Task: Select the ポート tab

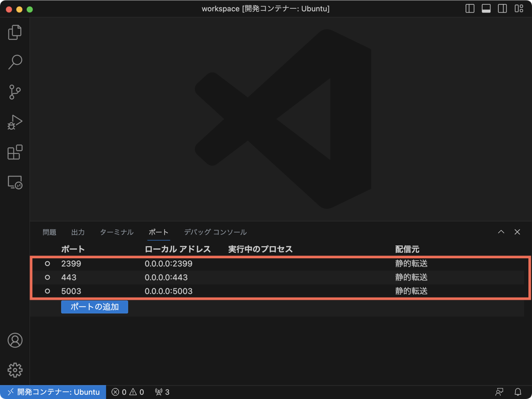Action: click(x=159, y=232)
